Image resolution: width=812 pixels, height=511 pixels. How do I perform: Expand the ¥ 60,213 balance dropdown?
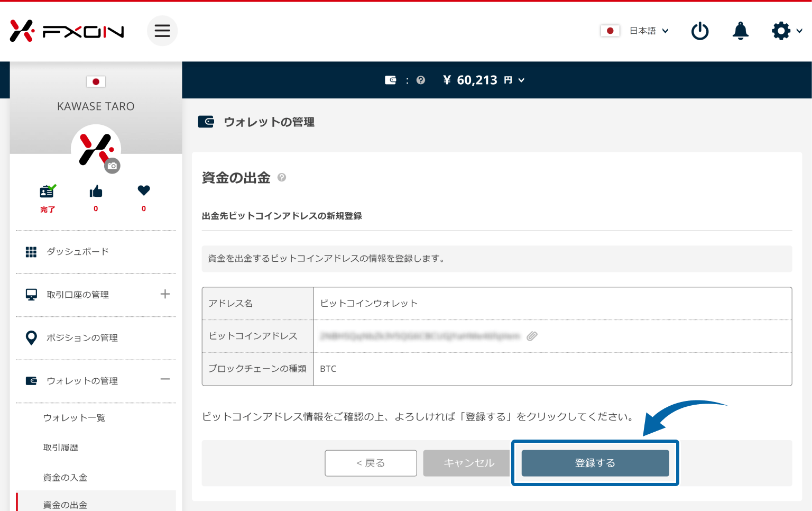484,80
